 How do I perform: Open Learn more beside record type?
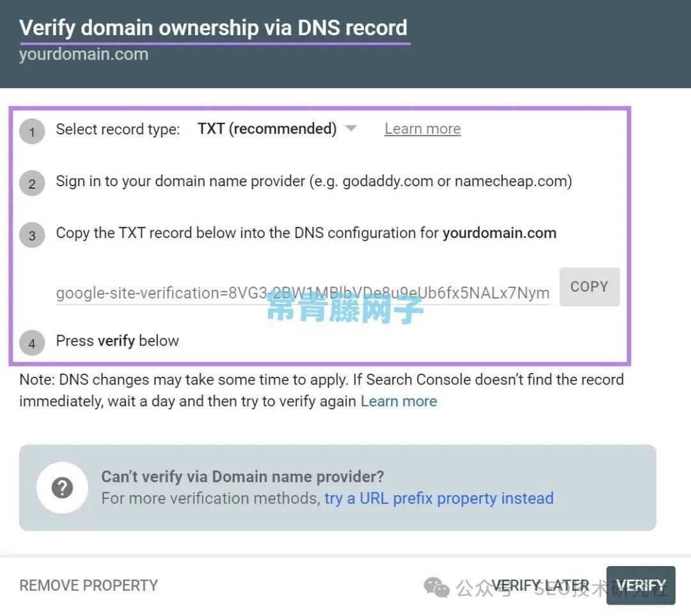(x=422, y=129)
